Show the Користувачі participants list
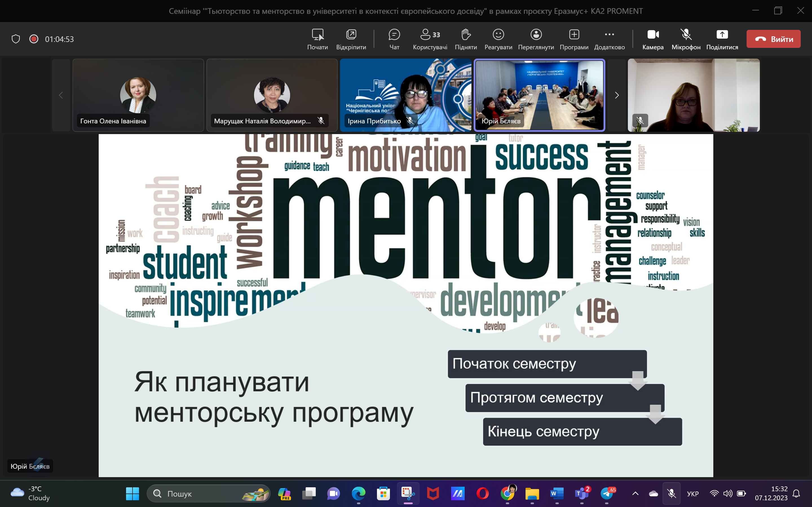 tap(430, 39)
